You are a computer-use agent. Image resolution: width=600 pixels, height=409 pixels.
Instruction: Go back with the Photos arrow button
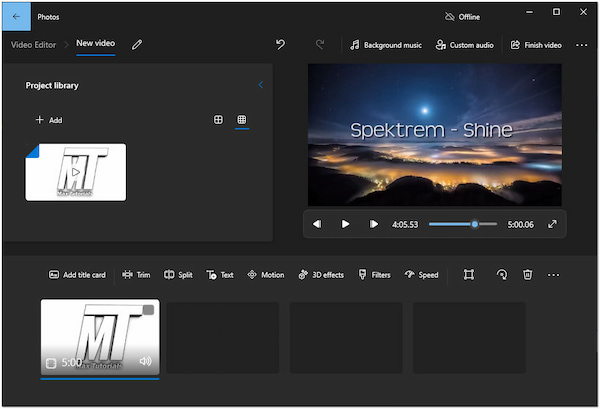pyautogui.click(x=16, y=17)
